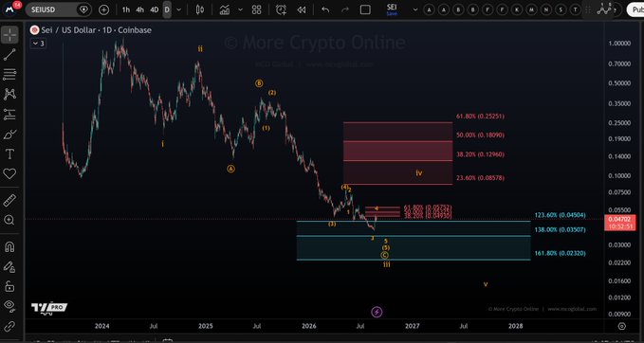Load the T quick layout circle
Screen dimensions: 644x343
[x=576, y=9]
